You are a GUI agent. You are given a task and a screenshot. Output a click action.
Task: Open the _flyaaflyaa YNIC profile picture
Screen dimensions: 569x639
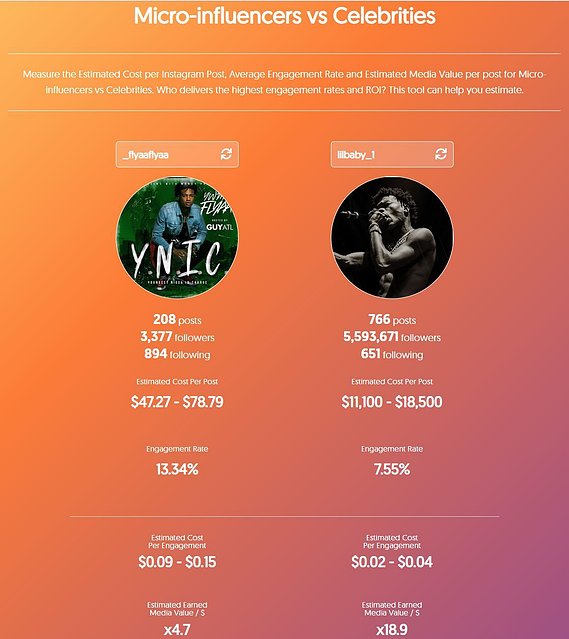(x=177, y=238)
